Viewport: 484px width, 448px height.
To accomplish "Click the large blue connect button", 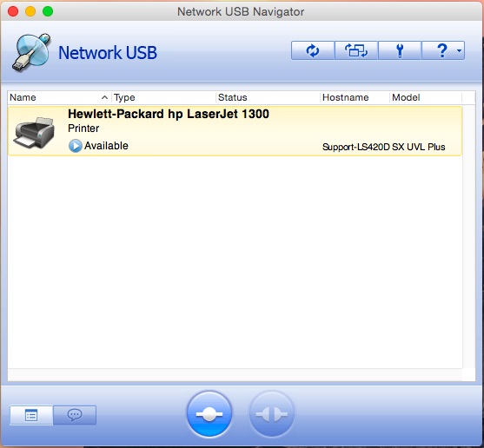I will pyautogui.click(x=209, y=414).
